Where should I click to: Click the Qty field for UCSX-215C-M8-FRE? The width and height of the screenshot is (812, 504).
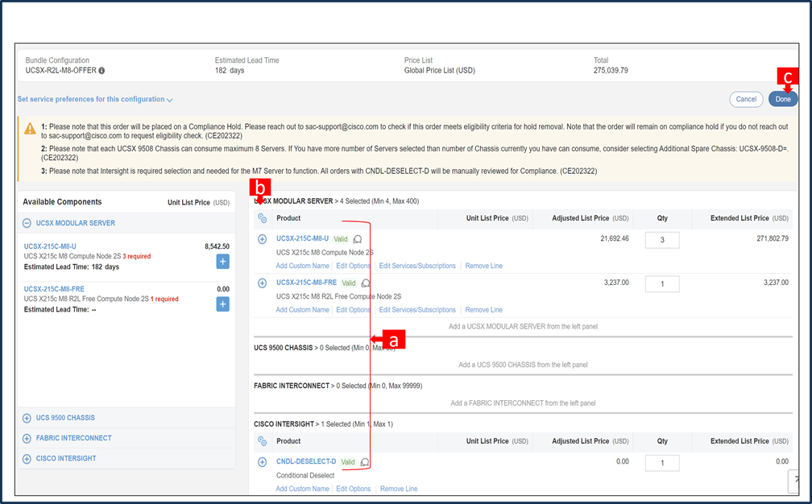pyautogui.click(x=662, y=284)
